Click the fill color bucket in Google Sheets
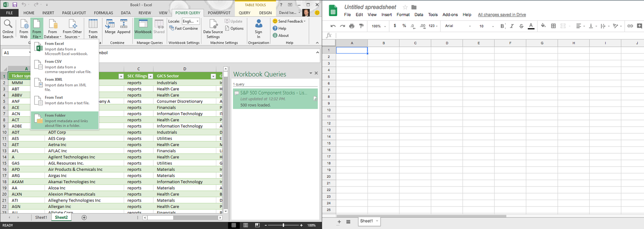Viewport: 644px width, 229px height. (x=543, y=26)
